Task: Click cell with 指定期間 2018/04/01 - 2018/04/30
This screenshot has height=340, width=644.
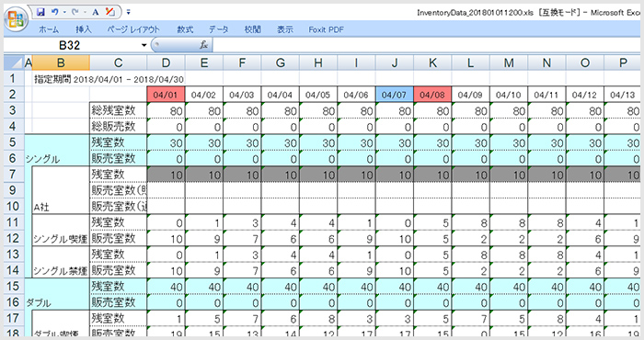Action: 109,79
